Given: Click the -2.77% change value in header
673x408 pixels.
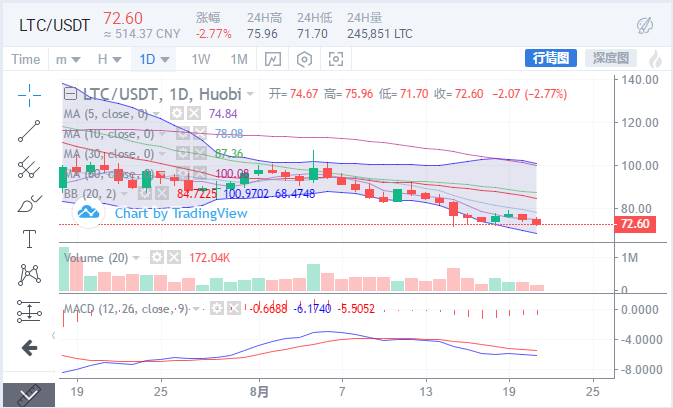Looking at the screenshot, I should click(x=213, y=33).
